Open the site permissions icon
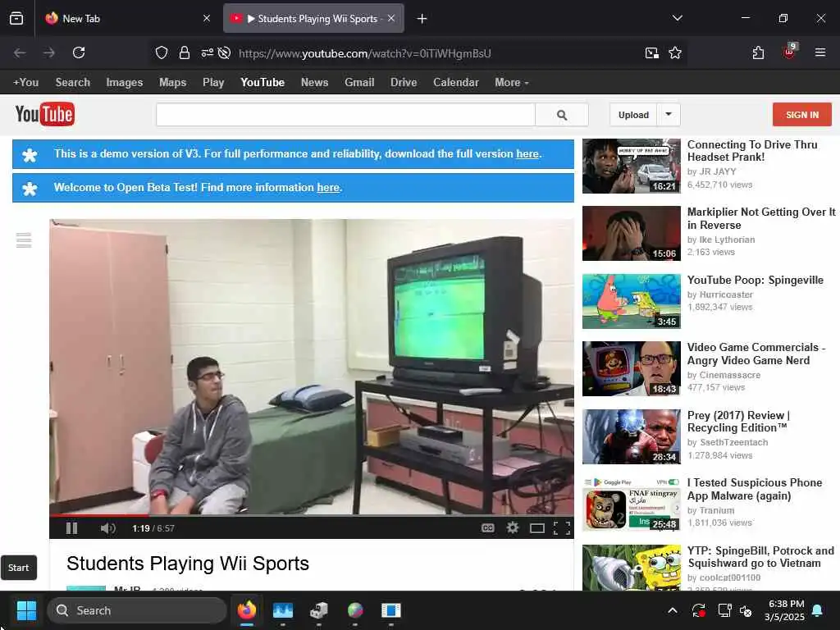 (x=207, y=52)
